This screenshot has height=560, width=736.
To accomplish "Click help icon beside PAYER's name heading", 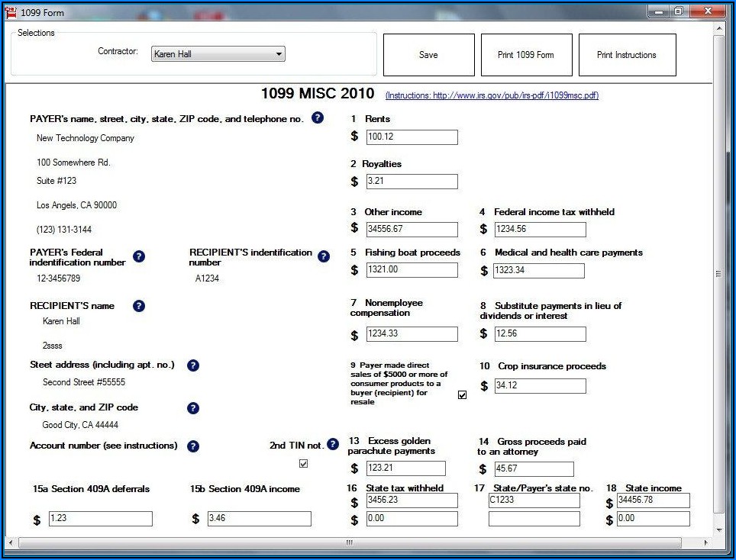I will click(x=318, y=118).
